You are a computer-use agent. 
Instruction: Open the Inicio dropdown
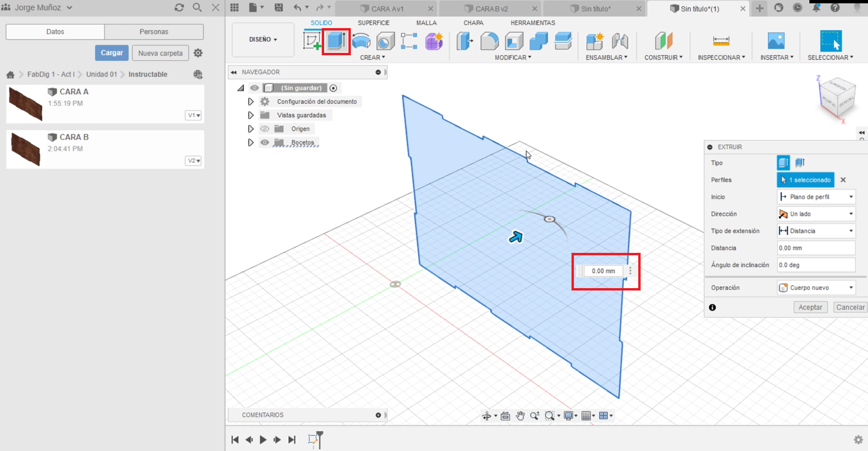(816, 197)
